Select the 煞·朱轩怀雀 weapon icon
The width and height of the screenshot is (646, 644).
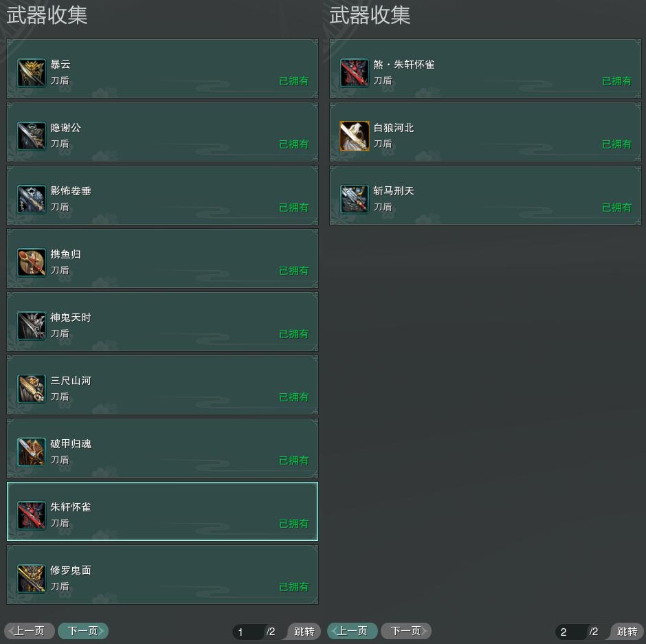click(x=355, y=73)
